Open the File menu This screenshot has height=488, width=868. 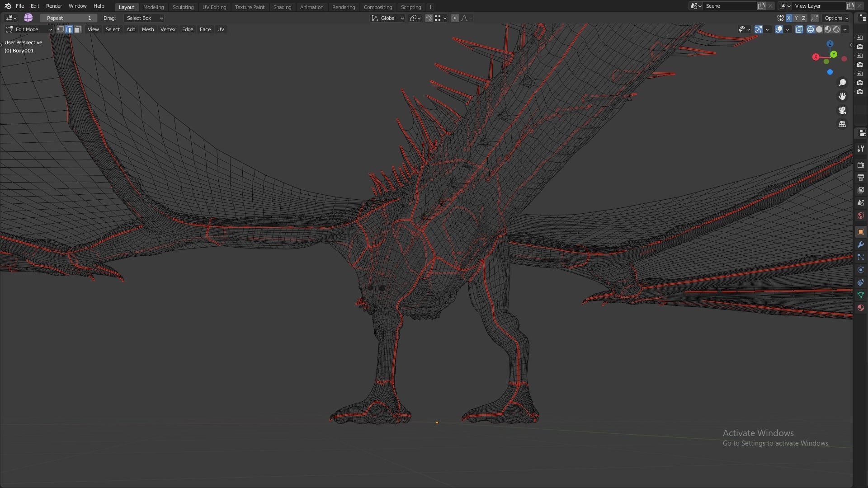coord(20,6)
